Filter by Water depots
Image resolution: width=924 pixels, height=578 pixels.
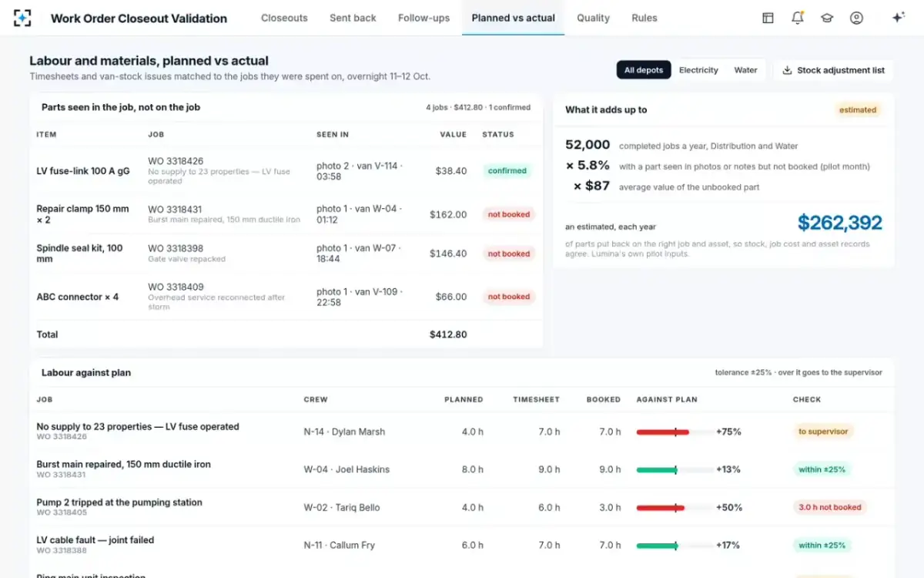coord(745,70)
